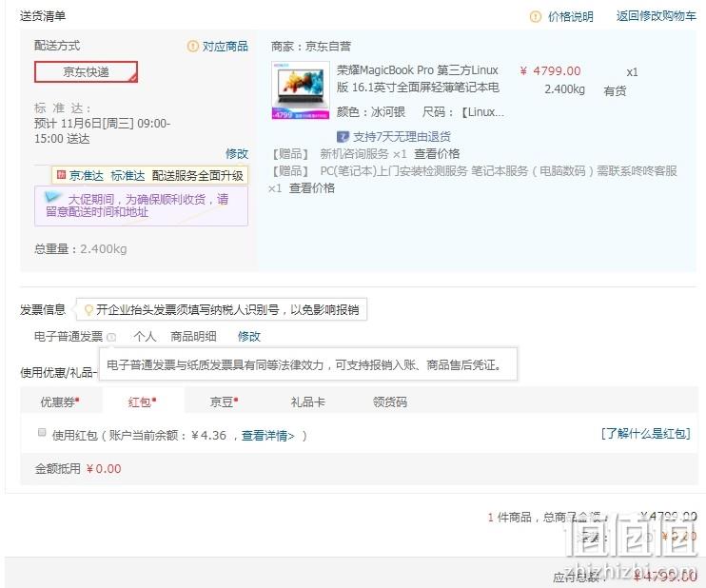The height and width of the screenshot is (588, 706).
Task: Switch to the 优惠券 tab
Action: click(61, 402)
